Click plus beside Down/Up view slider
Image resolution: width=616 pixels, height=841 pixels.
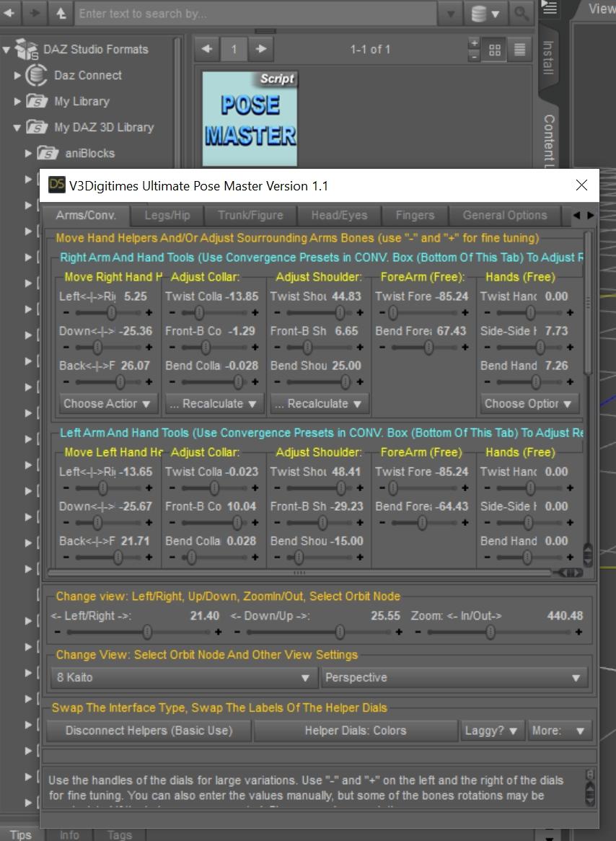[399, 633]
